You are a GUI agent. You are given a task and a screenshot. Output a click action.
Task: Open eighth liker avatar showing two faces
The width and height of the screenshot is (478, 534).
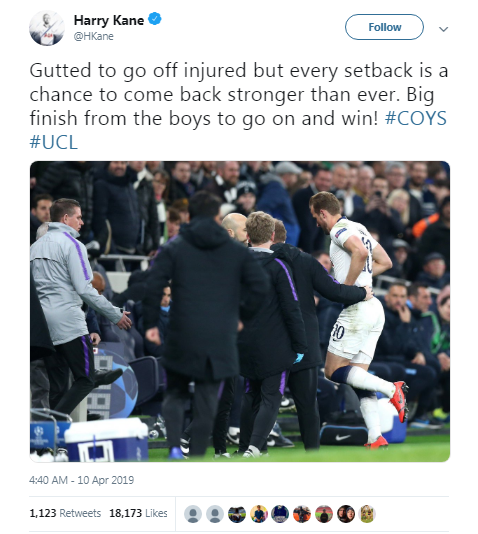tap(346, 514)
